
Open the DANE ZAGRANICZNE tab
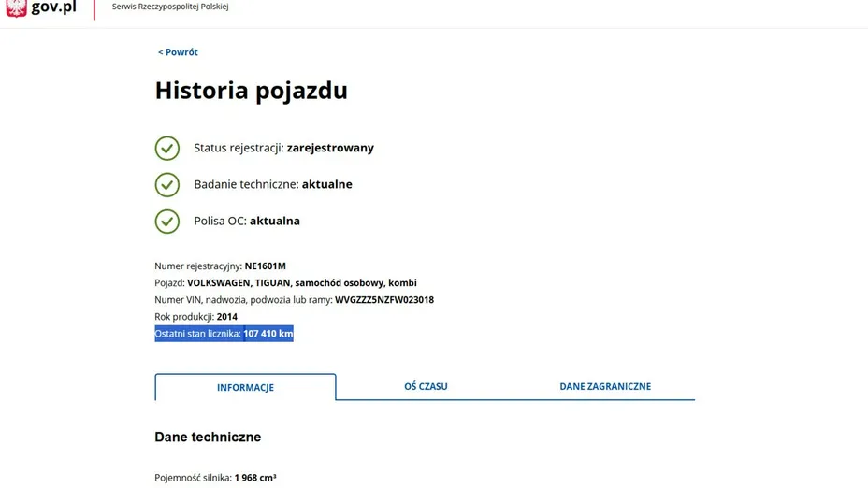(605, 386)
